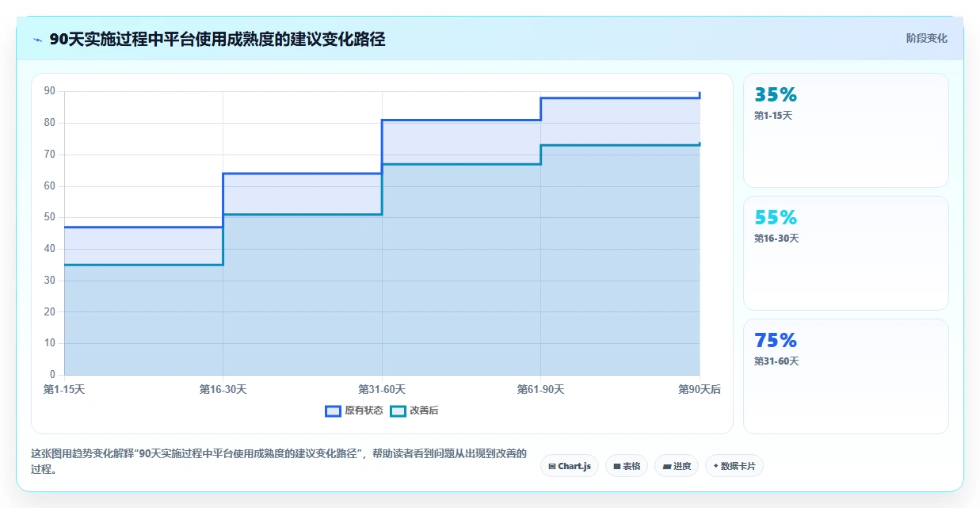Select the 表格 tag
The width and height of the screenshot is (980, 508).
(x=627, y=466)
